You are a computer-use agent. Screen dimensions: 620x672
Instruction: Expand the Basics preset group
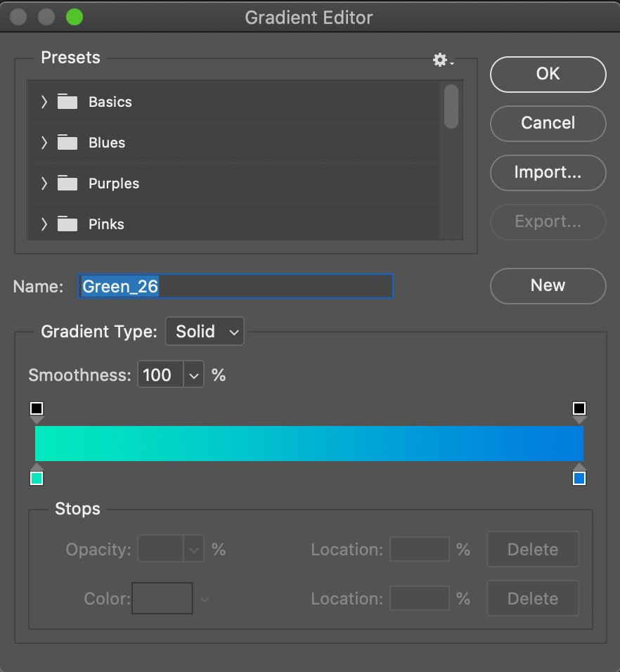(44, 102)
